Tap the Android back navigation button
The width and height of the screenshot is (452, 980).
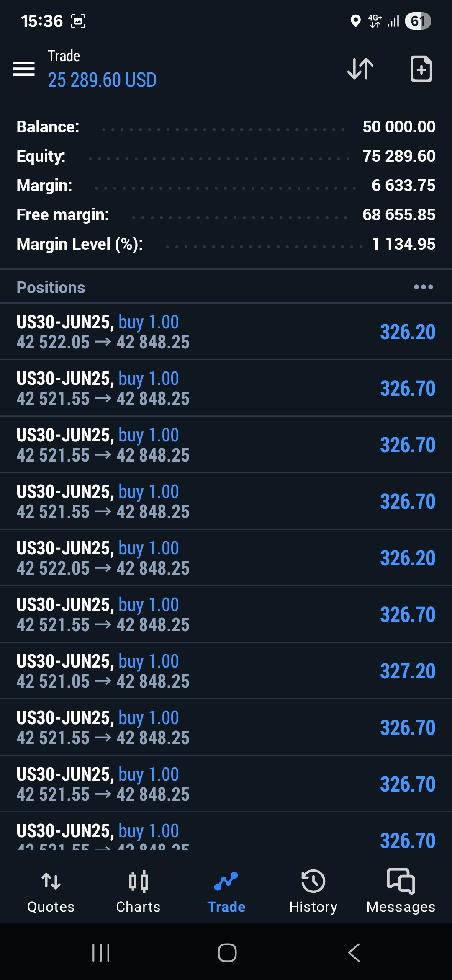point(354,953)
